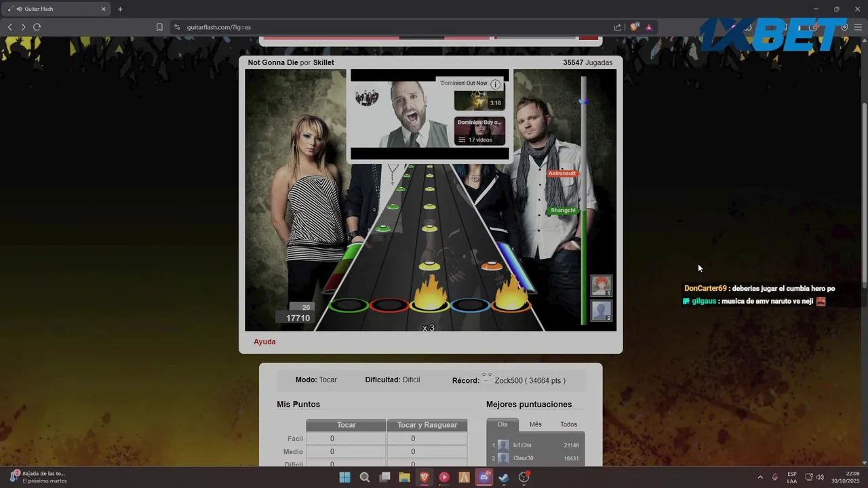This screenshot has width=868, height=488.
Task: Open the Brave browser taskbar icon
Action: 425,477
